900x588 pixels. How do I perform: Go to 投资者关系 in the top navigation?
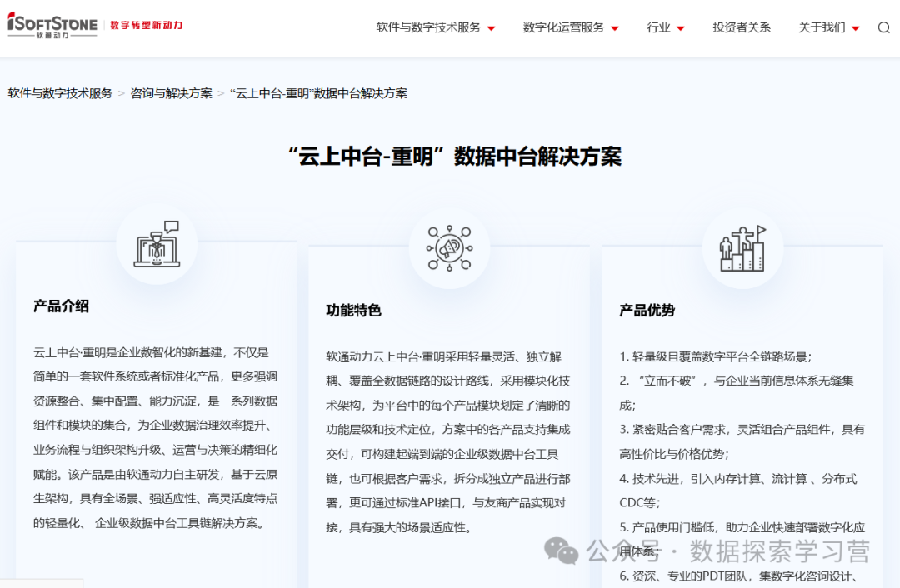[x=742, y=27]
